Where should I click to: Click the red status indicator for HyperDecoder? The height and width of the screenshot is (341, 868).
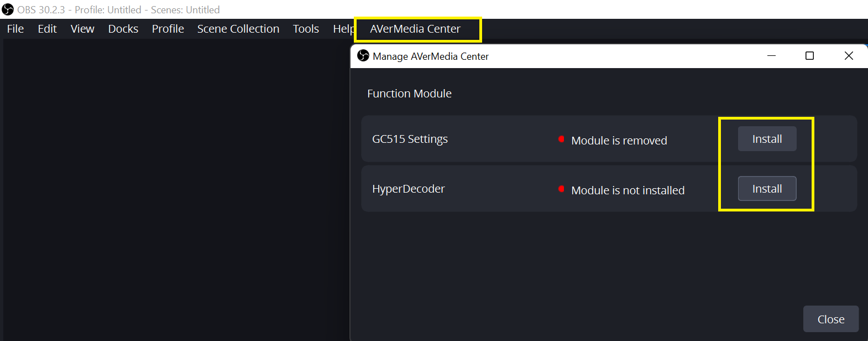pos(561,189)
